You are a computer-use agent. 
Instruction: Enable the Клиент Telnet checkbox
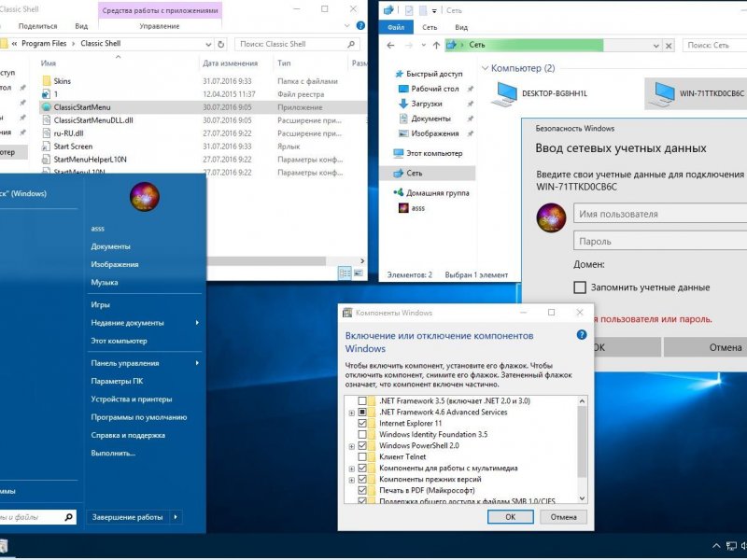(x=362, y=456)
